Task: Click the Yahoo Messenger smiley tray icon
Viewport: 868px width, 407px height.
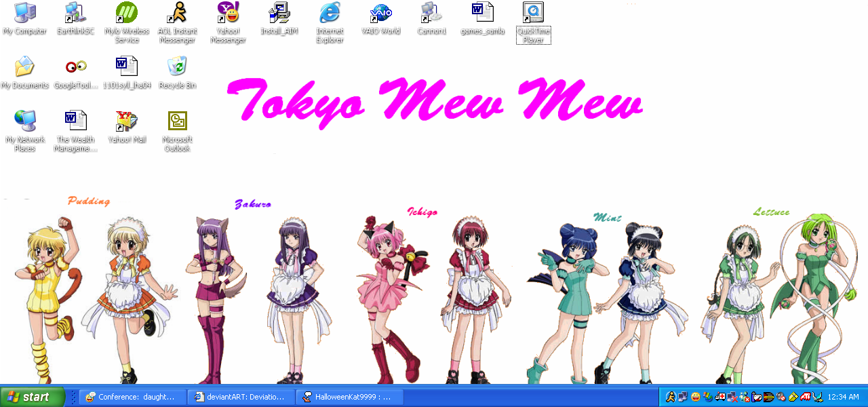Action: (695, 397)
